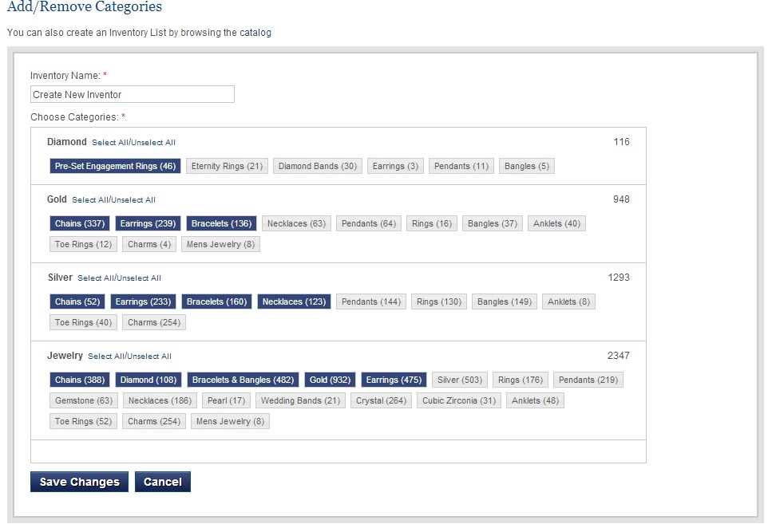Select Gold Anklets (40) category
Image resolution: width=772 pixels, height=532 pixels.
click(x=556, y=223)
